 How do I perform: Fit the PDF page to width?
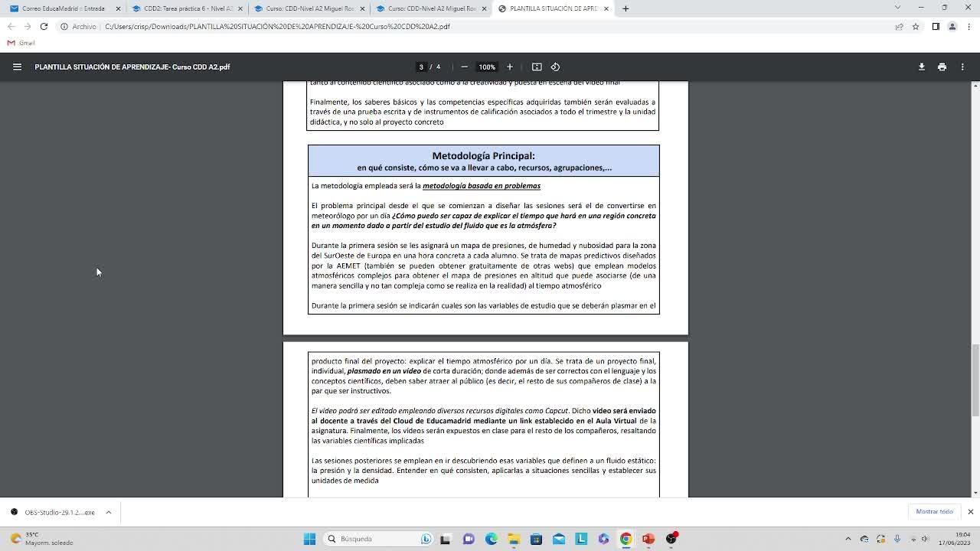point(537,67)
